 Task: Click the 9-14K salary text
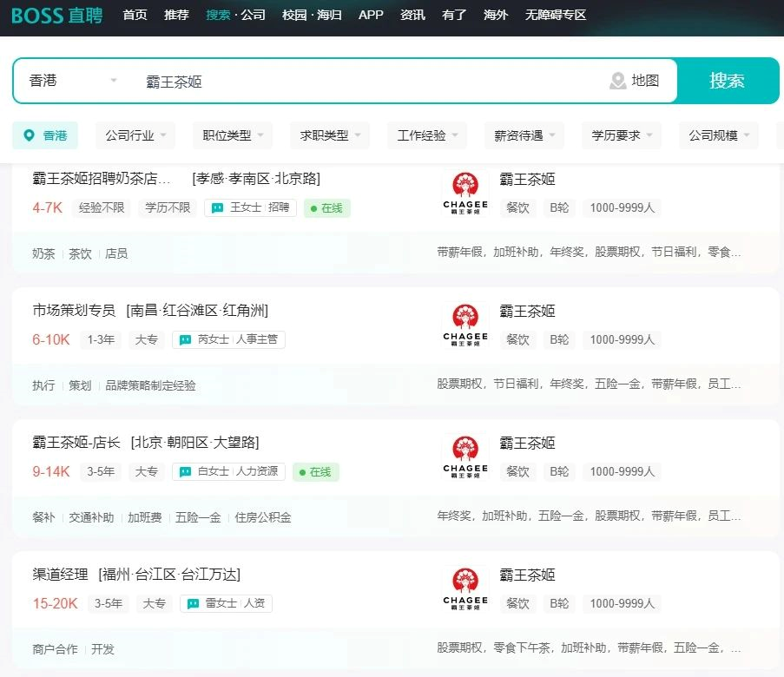tap(51, 472)
